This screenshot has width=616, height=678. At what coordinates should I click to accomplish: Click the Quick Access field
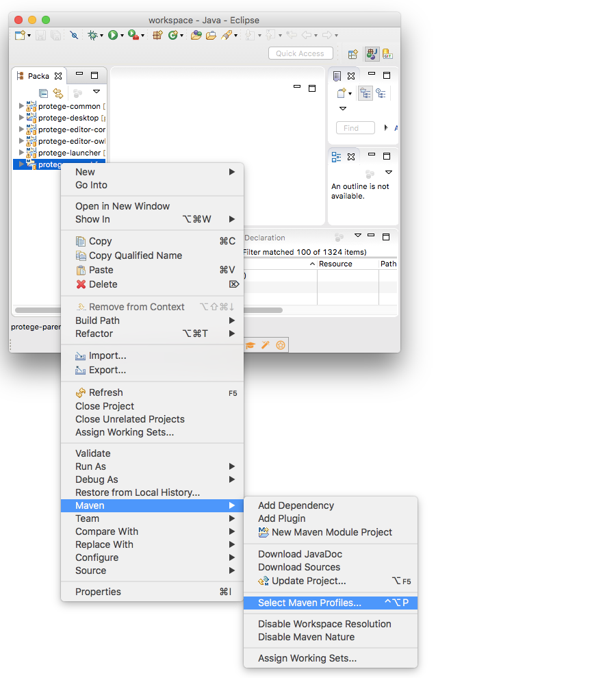point(300,53)
